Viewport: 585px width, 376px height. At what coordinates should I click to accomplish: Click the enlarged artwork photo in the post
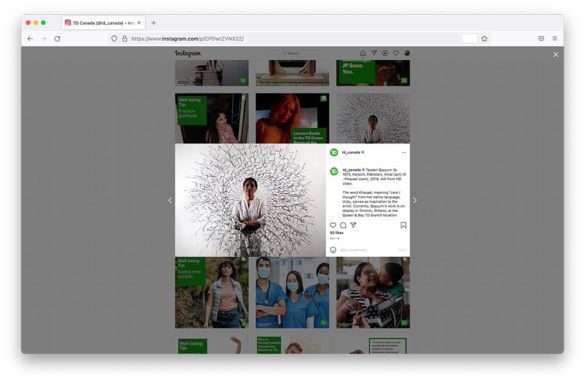coord(250,200)
